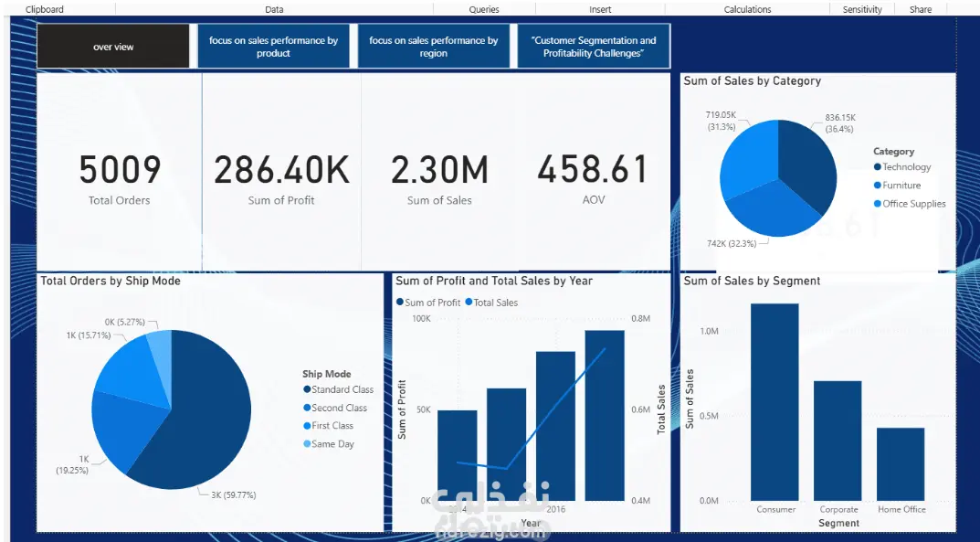
Task: Click Sum of Profit legend marker
Action: (x=400, y=302)
